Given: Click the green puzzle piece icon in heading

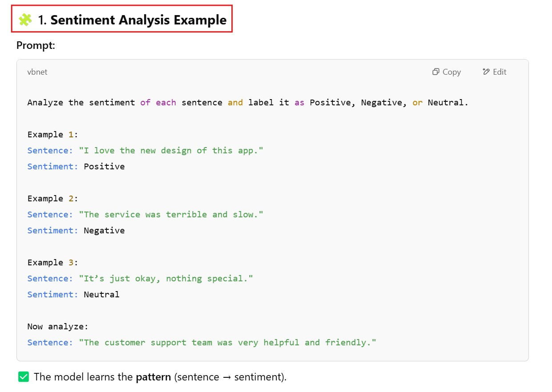Looking at the screenshot, I should [26, 20].
